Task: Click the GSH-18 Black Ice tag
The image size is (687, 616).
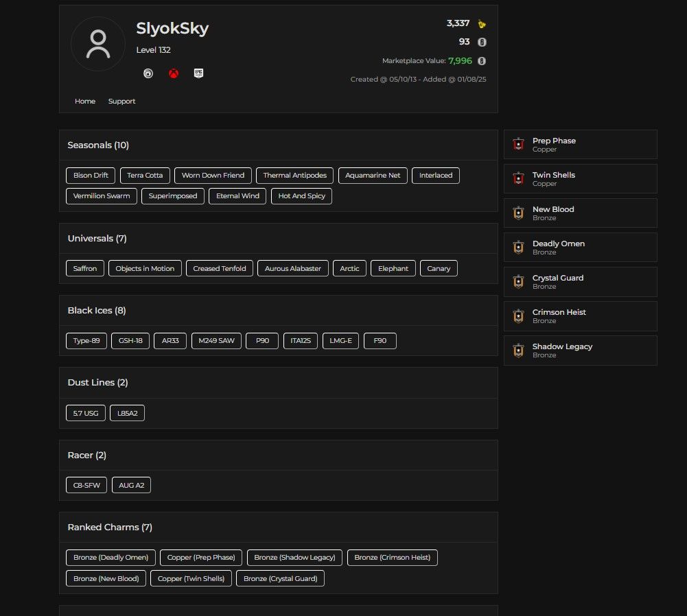Action: coord(130,341)
